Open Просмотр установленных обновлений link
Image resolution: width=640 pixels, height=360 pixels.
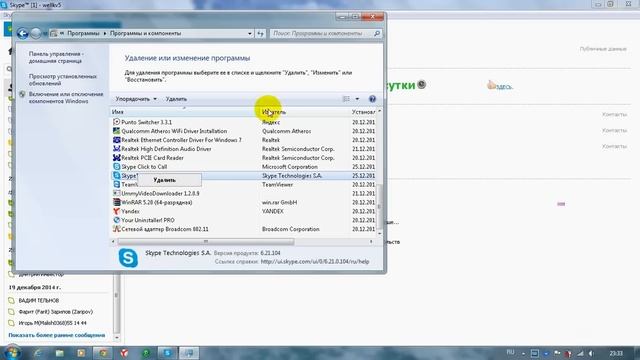click(x=62, y=80)
